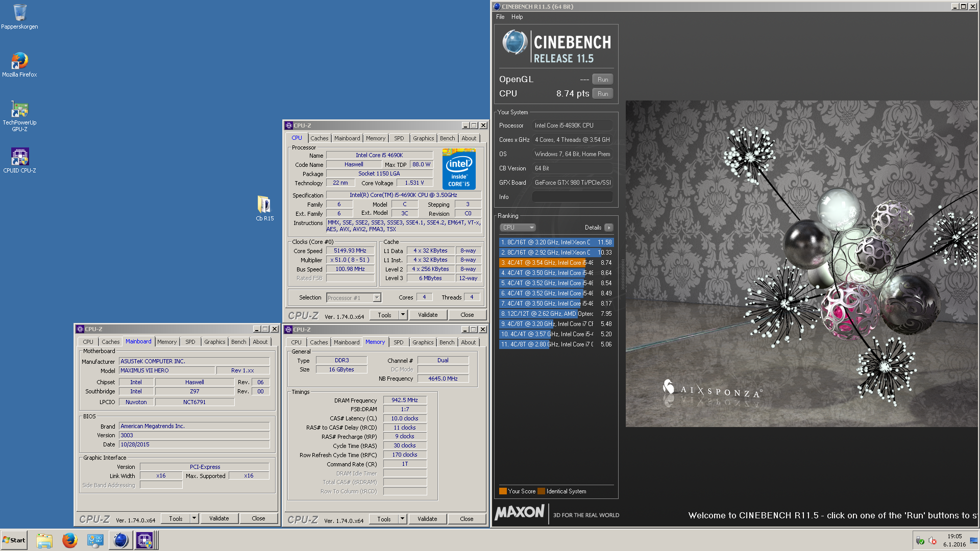Open About tab in top CPU-Z window
This screenshot has height=551, width=980.
click(x=469, y=138)
